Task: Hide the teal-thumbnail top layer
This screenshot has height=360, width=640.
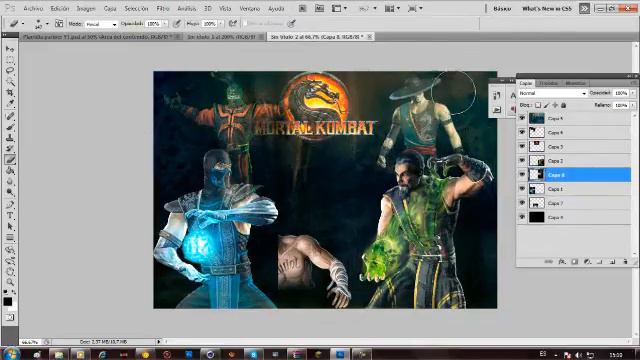Action: (522, 118)
